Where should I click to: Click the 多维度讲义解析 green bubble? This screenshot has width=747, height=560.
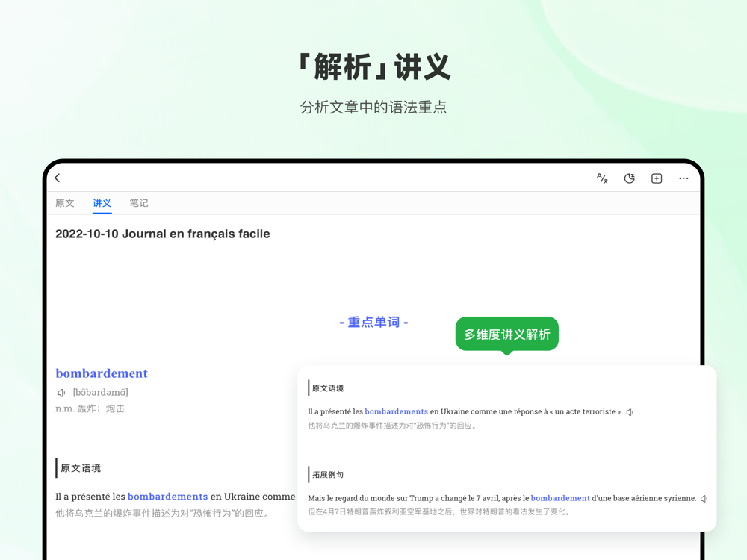[507, 335]
